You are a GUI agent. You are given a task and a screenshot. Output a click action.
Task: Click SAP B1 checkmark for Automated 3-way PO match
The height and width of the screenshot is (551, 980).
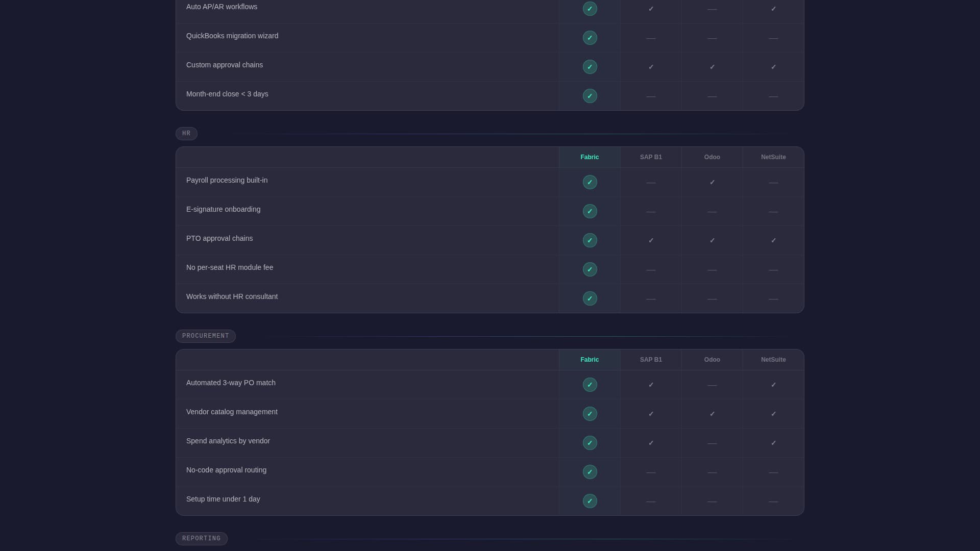(651, 385)
